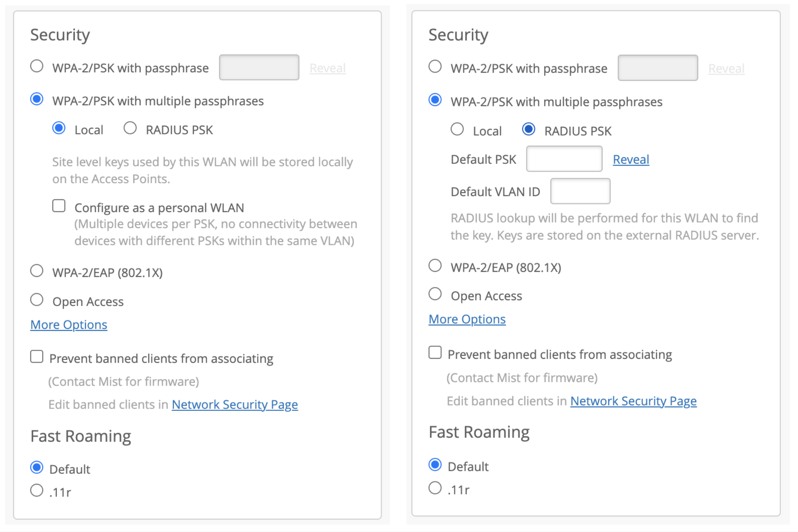Check Prevent banned clients in left panel

tap(37, 356)
